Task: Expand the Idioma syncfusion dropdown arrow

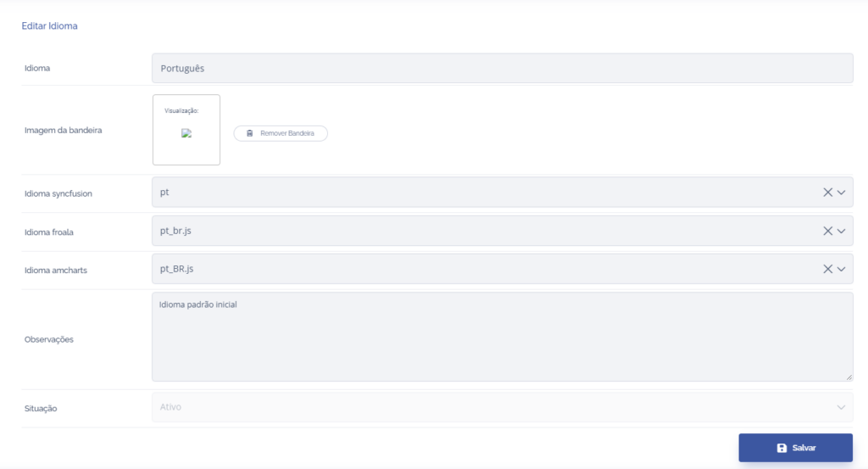Action: pos(842,193)
